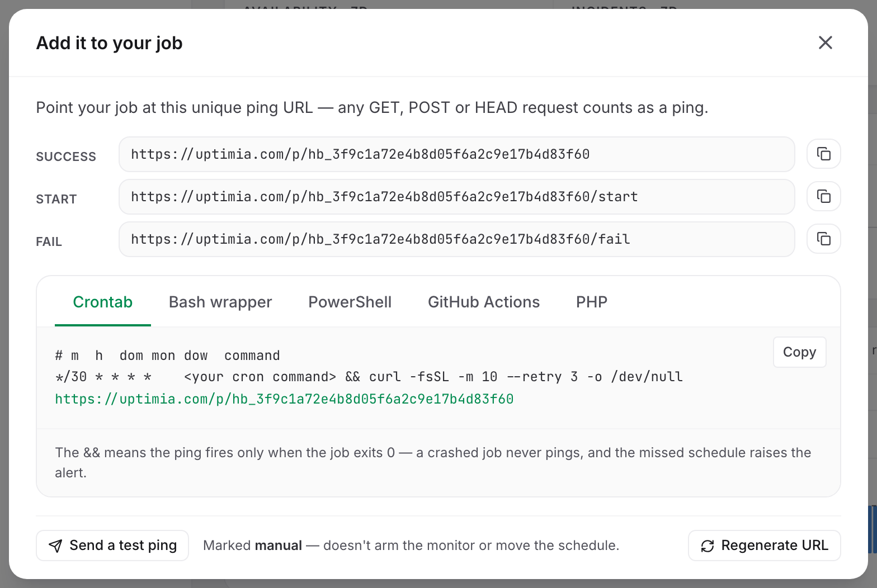Click the START label
Viewport: 877px width, 588px height.
(56, 199)
